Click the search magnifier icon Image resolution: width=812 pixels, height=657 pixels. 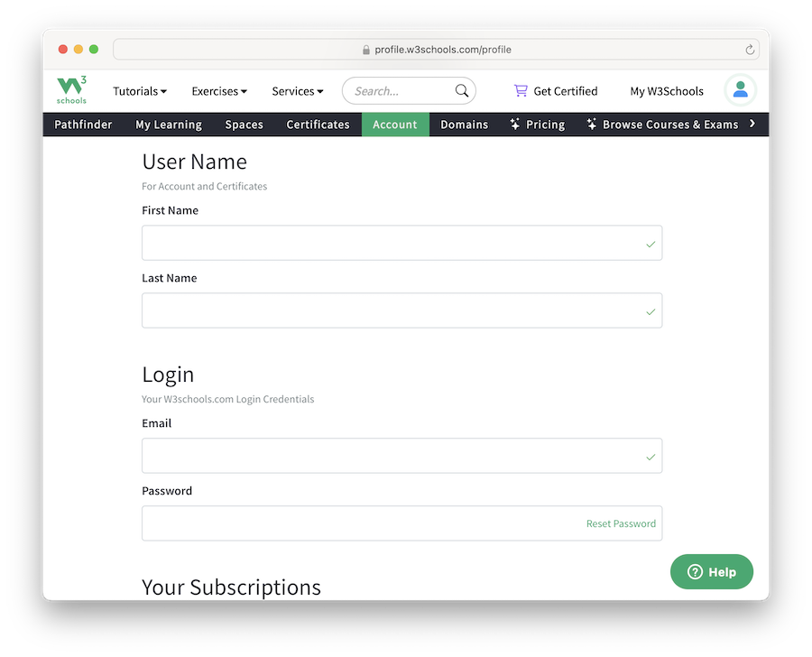point(461,90)
